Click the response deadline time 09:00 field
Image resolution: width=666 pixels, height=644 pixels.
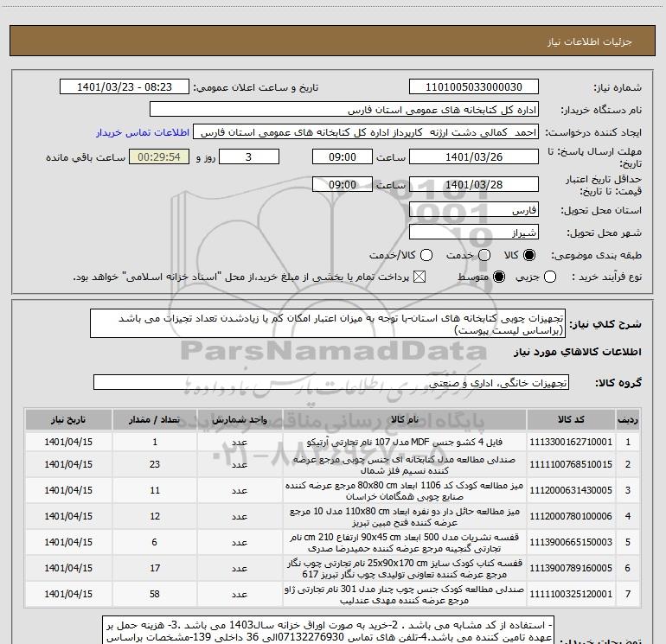343,156
